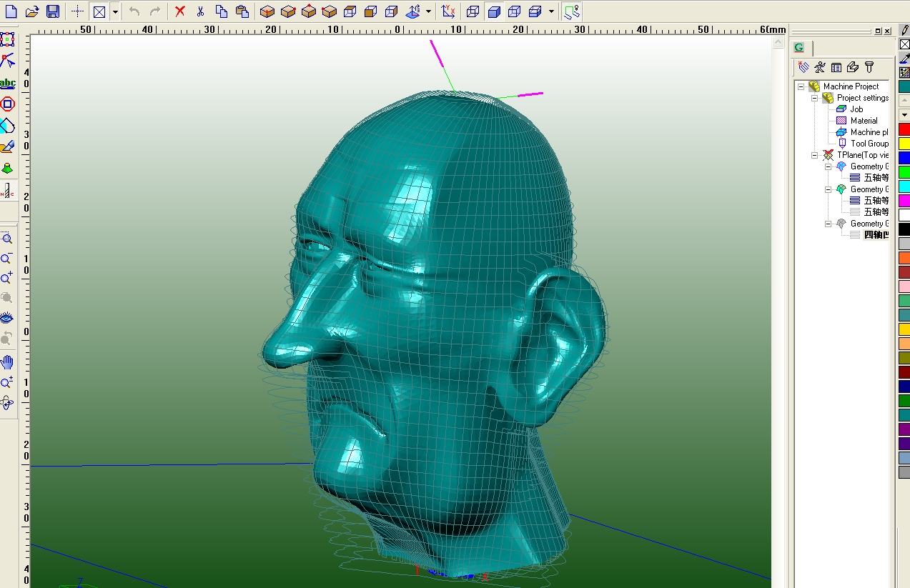Viewport: 910px width, 588px height.
Task: Click the blue plane with axes icon
Action: point(413,11)
